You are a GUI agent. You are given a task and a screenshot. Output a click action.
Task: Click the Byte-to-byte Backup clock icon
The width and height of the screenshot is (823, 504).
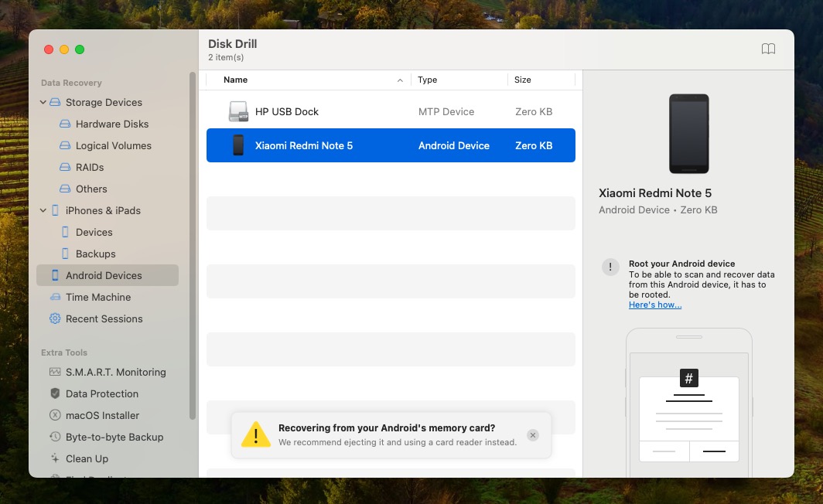click(x=55, y=437)
